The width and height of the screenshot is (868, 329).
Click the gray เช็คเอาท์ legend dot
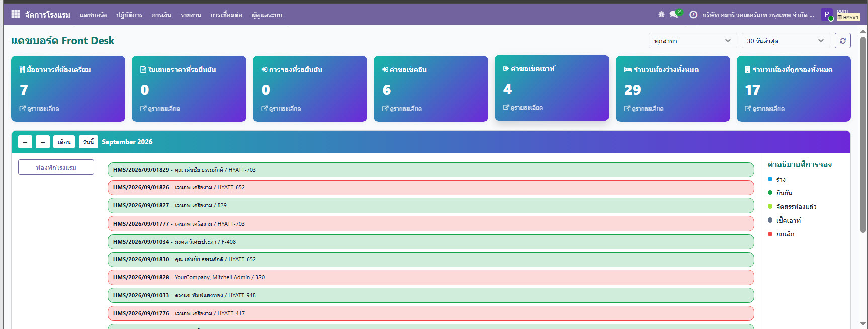pyautogui.click(x=770, y=220)
